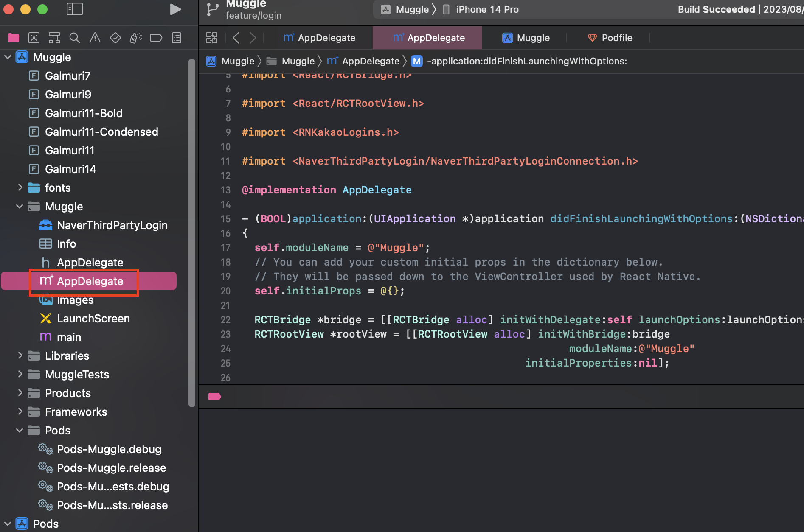
Task: Go back in editor history
Action: click(x=236, y=38)
